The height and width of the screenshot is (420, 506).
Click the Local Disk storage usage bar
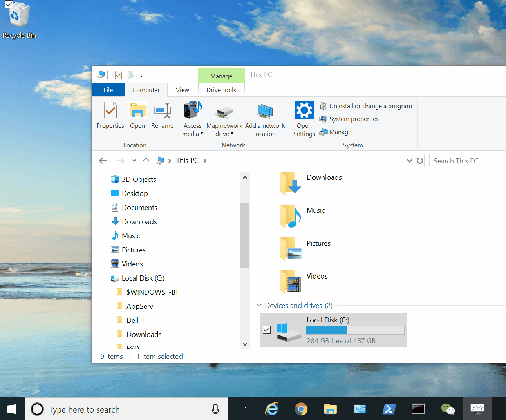click(x=355, y=330)
